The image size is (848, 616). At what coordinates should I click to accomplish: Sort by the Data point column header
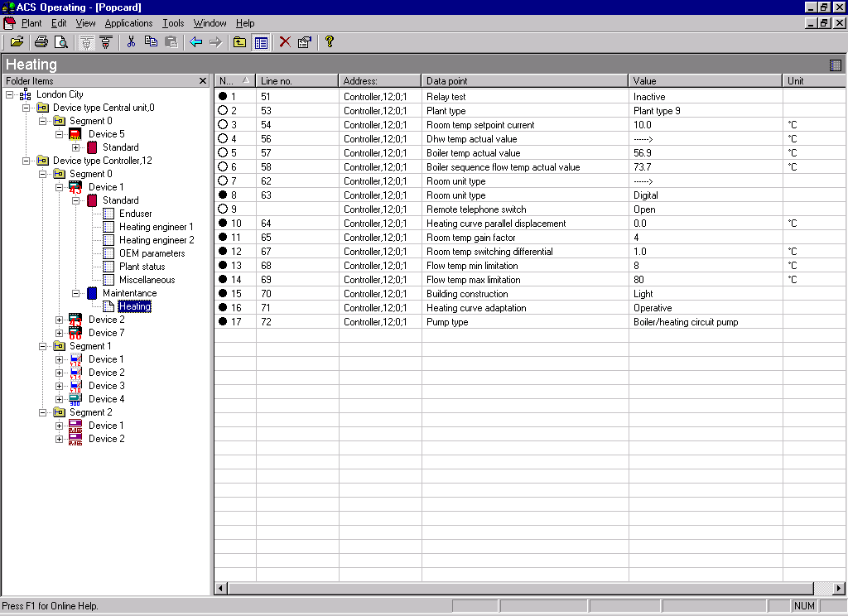(524, 81)
